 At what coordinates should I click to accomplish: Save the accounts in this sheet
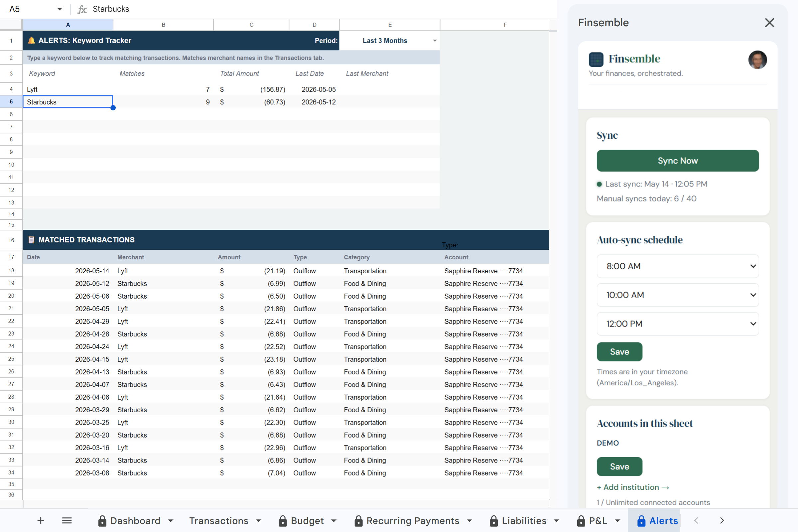point(619,466)
